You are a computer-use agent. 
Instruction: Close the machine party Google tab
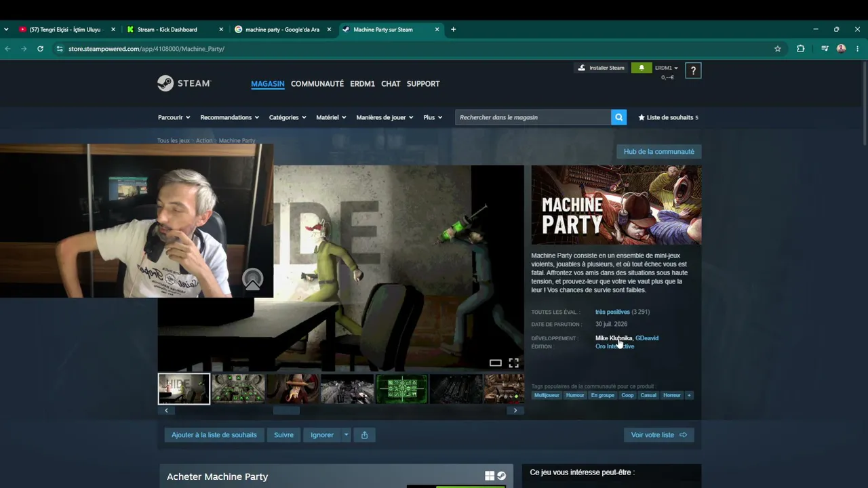click(329, 29)
